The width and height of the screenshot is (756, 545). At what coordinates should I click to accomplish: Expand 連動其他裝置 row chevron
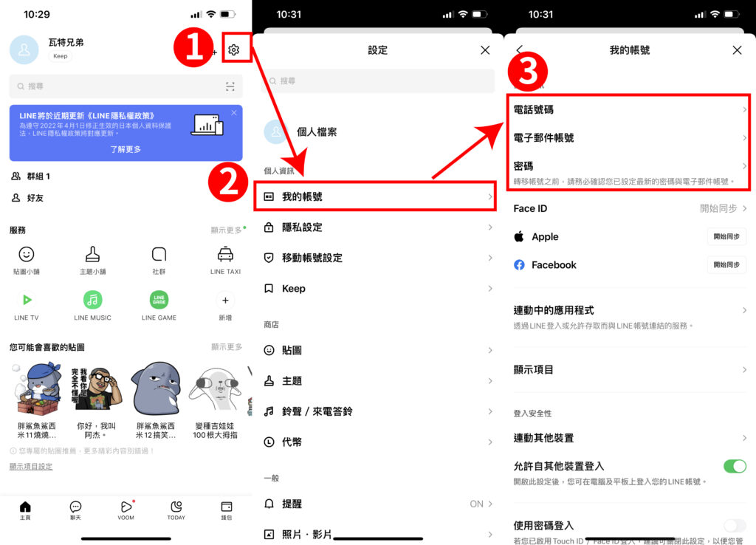pyautogui.click(x=744, y=438)
